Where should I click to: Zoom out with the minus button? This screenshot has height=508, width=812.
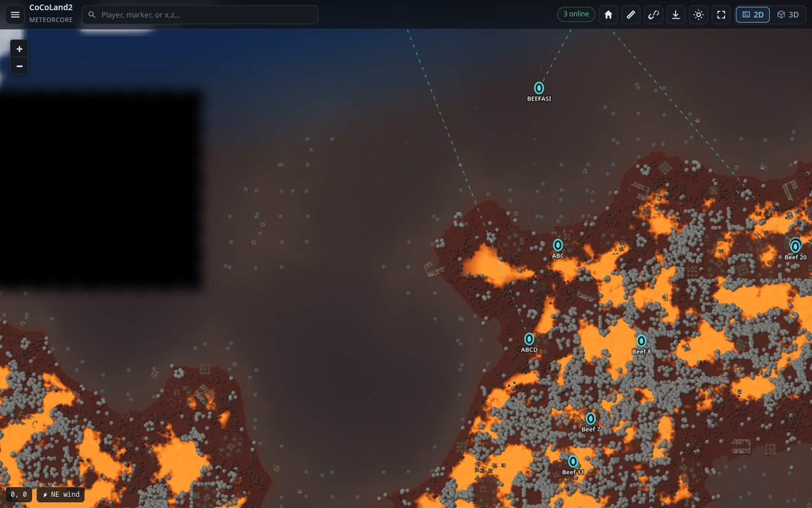pyautogui.click(x=19, y=66)
